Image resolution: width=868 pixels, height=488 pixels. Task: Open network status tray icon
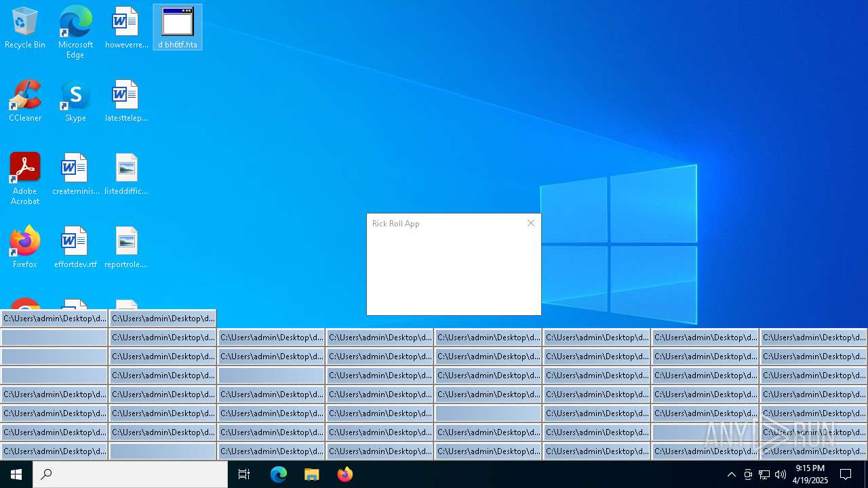coord(764,474)
